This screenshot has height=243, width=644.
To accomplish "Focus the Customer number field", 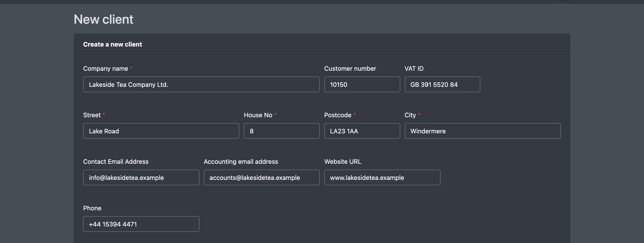I will 362,84.
